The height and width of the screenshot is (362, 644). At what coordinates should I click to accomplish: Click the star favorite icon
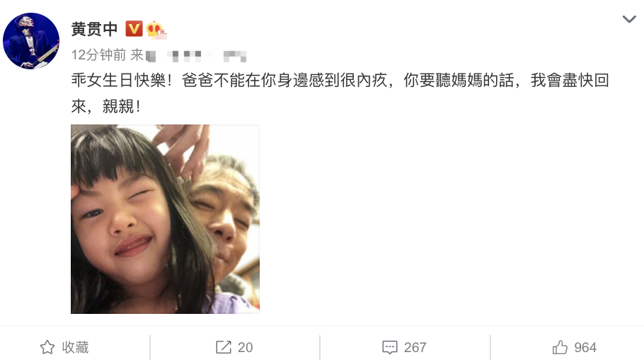[47, 347]
